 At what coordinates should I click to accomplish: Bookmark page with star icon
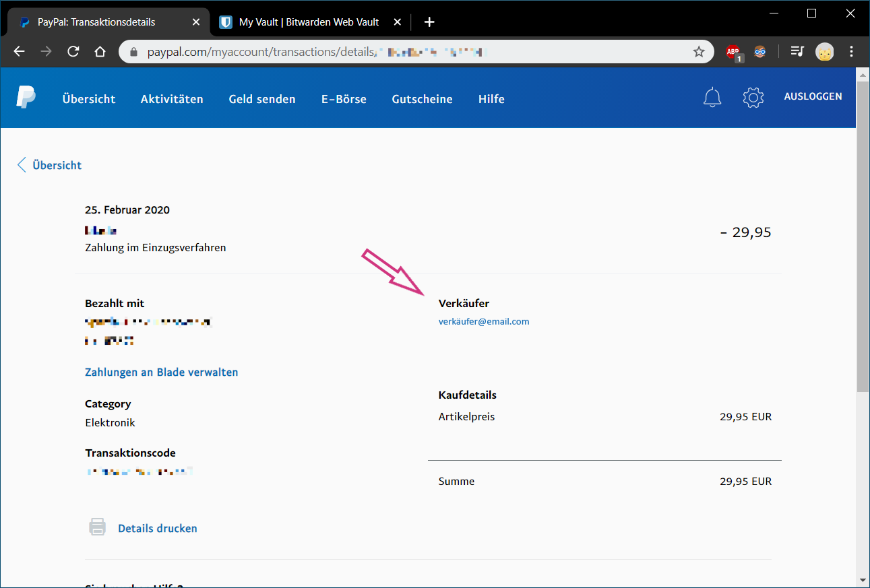point(699,52)
